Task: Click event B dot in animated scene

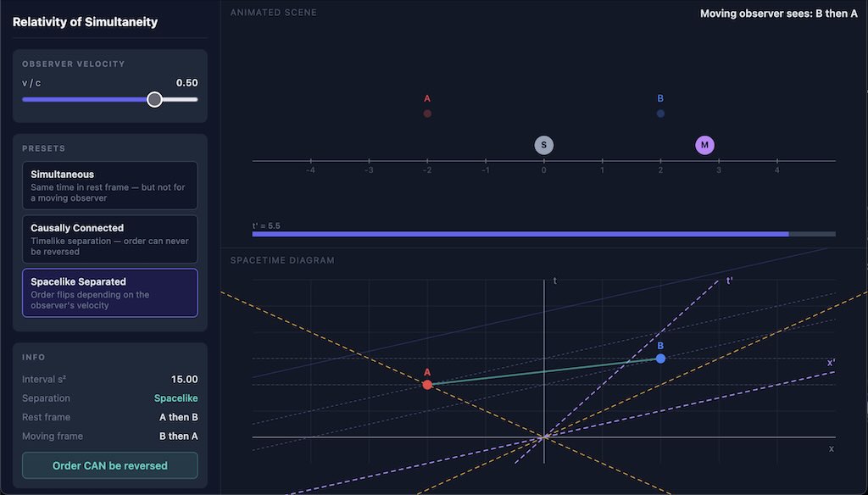Action: 660,114
